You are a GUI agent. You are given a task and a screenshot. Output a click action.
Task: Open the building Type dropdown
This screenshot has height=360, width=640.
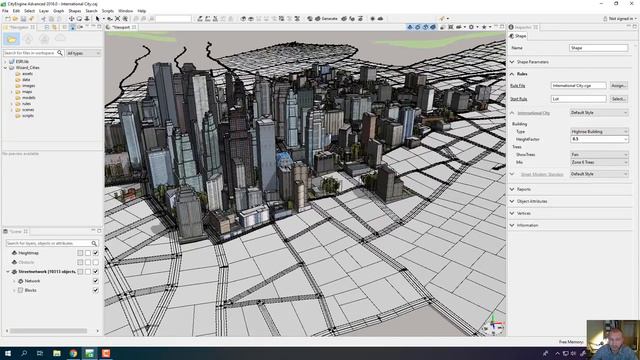tap(599, 131)
